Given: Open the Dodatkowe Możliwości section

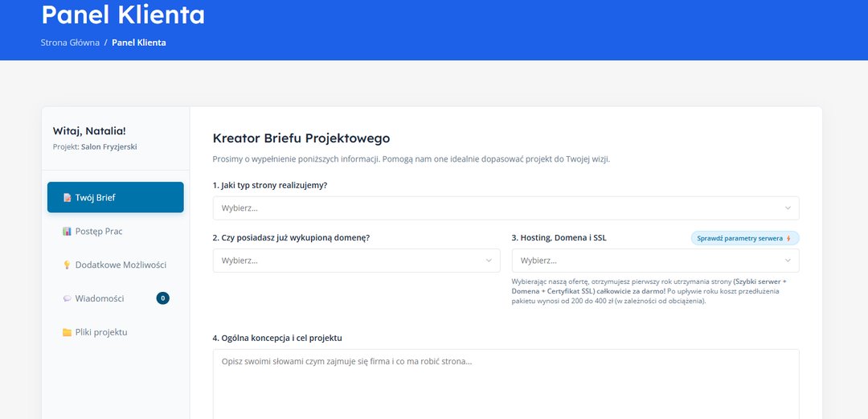Looking at the screenshot, I should tap(121, 265).
